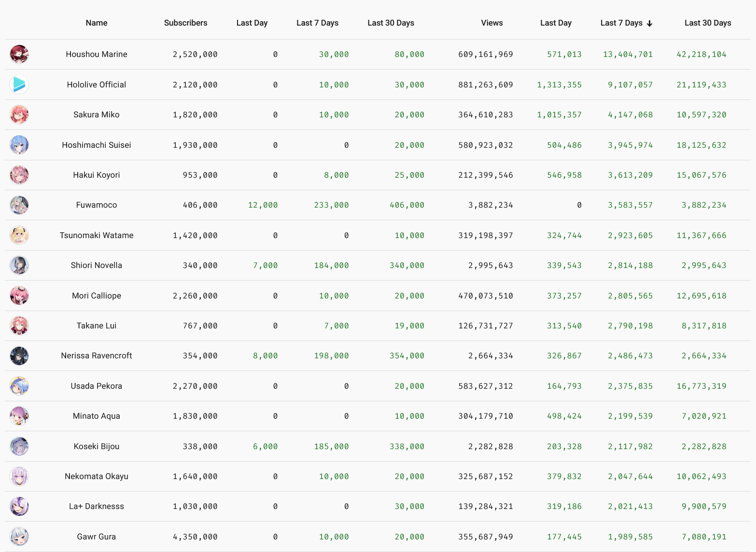Select La+ Darknesss name
The width and height of the screenshot is (756, 552).
pyautogui.click(x=97, y=506)
